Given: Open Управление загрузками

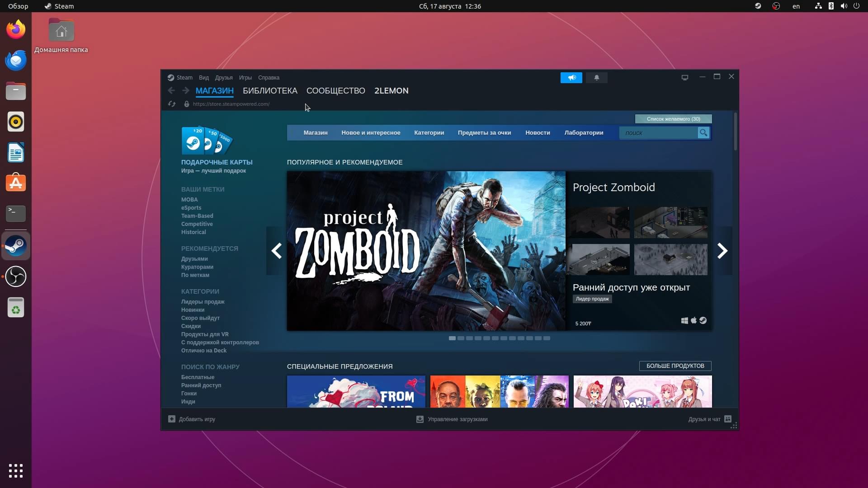Looking at the screenshot, I should (458, 419).
